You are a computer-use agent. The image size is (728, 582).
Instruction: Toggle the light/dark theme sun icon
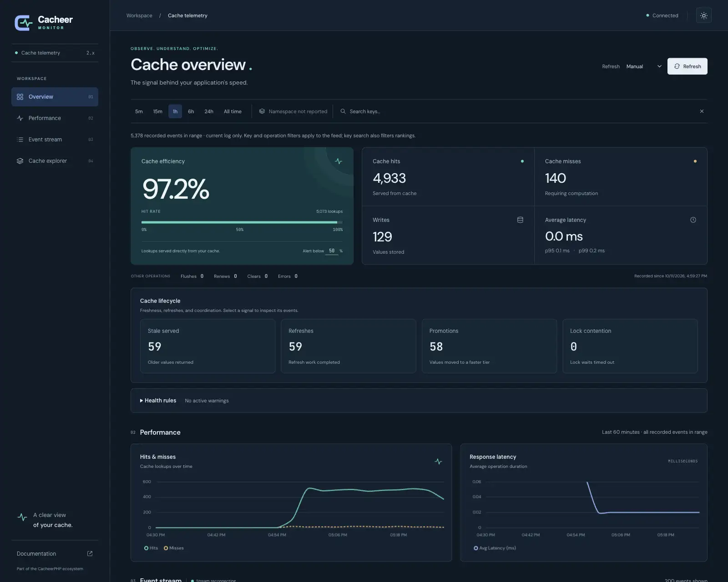click(703, 15)
